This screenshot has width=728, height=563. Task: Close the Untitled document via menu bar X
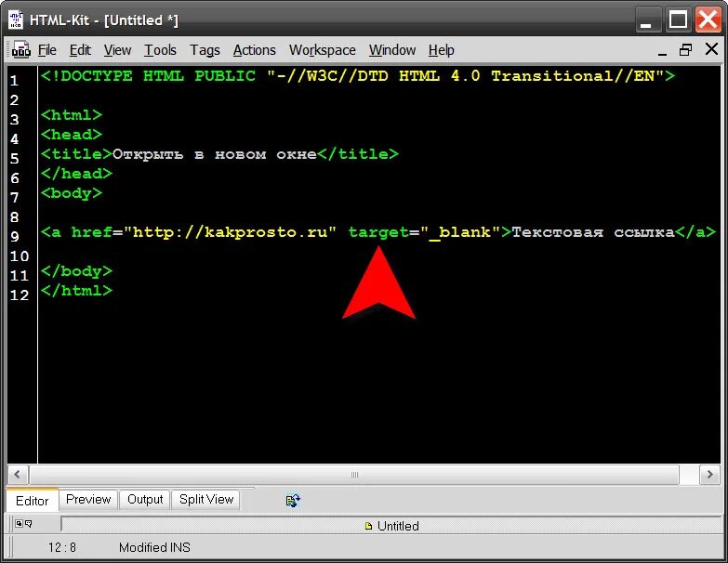coord(711,48)
